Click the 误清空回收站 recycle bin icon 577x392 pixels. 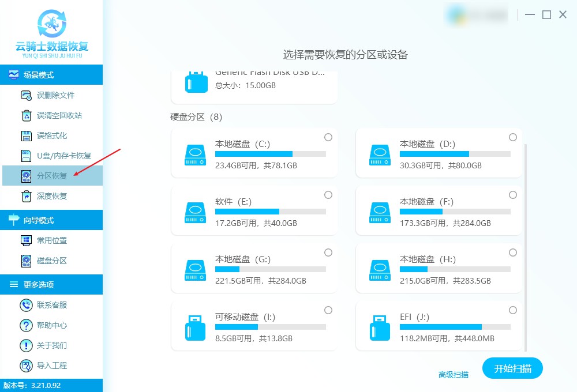coord(27,115)
